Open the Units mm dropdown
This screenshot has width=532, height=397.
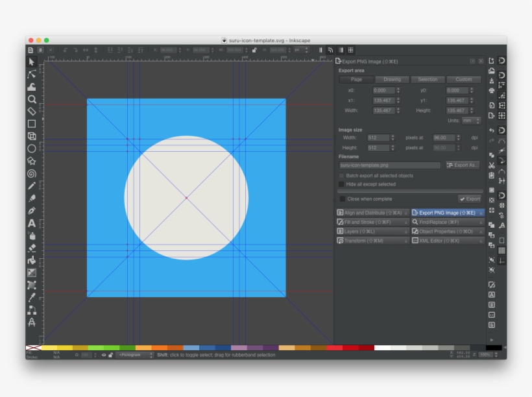tap(471, 121)
